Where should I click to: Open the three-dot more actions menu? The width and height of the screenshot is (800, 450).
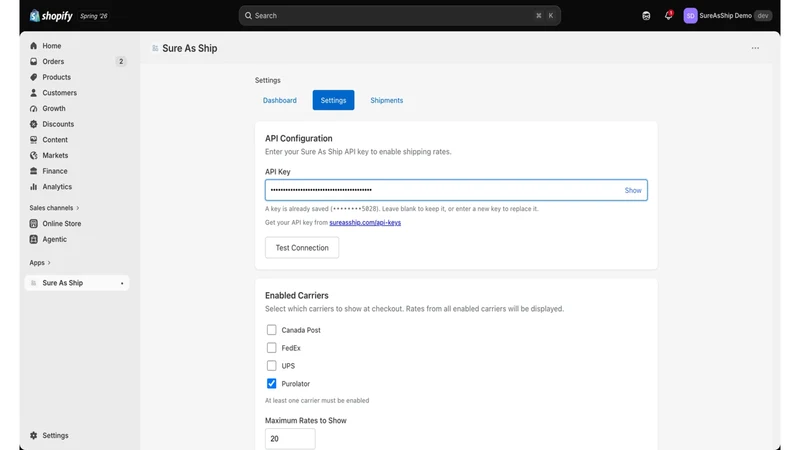(755, 48)
